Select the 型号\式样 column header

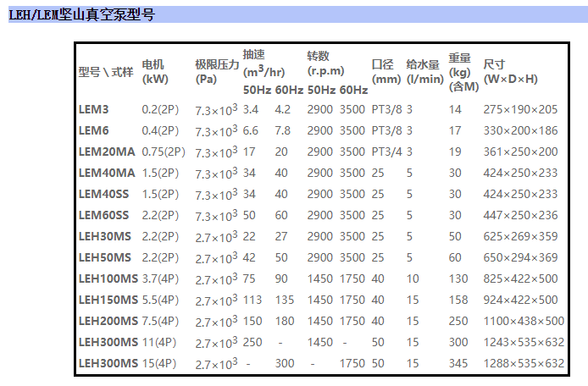tap(106, 72)
